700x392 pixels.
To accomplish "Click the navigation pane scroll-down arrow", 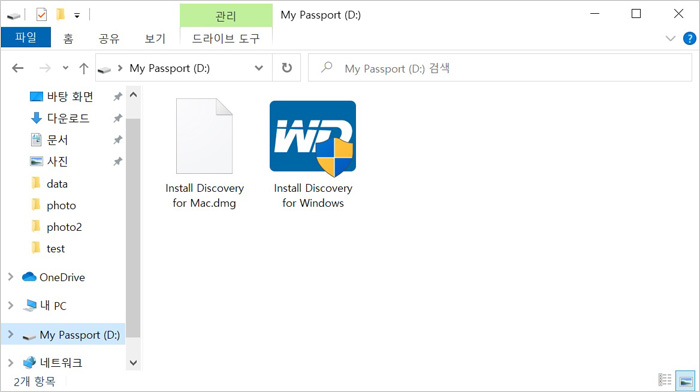I will click(x=133, y=363).
